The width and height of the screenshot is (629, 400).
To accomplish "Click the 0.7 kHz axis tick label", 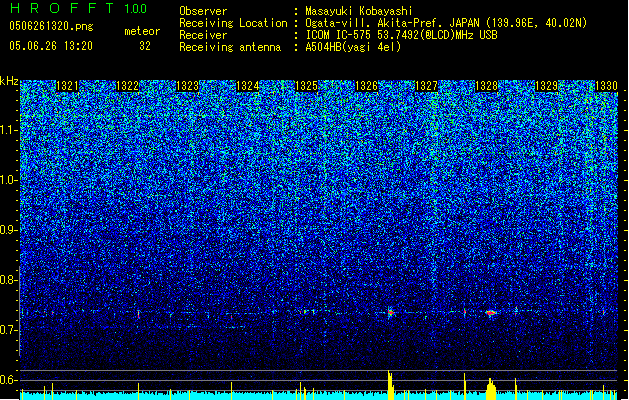I will [x=9, y=330].
